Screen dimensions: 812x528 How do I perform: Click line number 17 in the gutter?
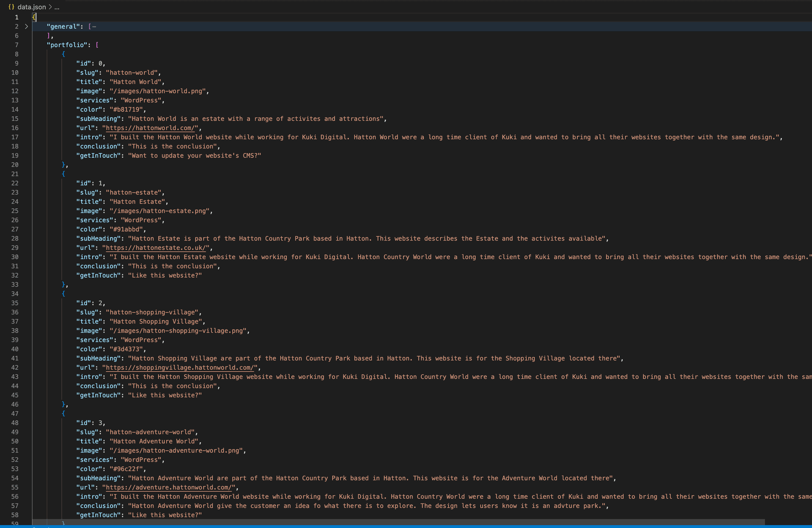(15, 137)
